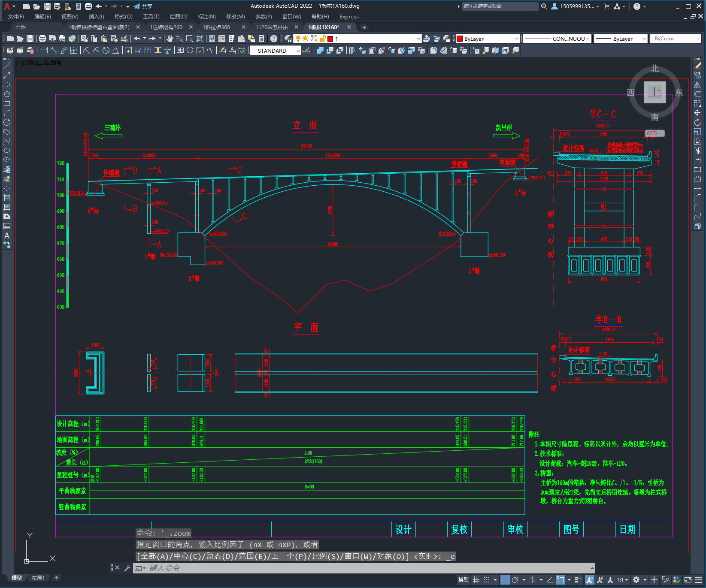Image resolution: width=706 pixels, height=588 pixels.
Task: Open the 1:1 annotation scale dropdown
Action: (623, 580)
